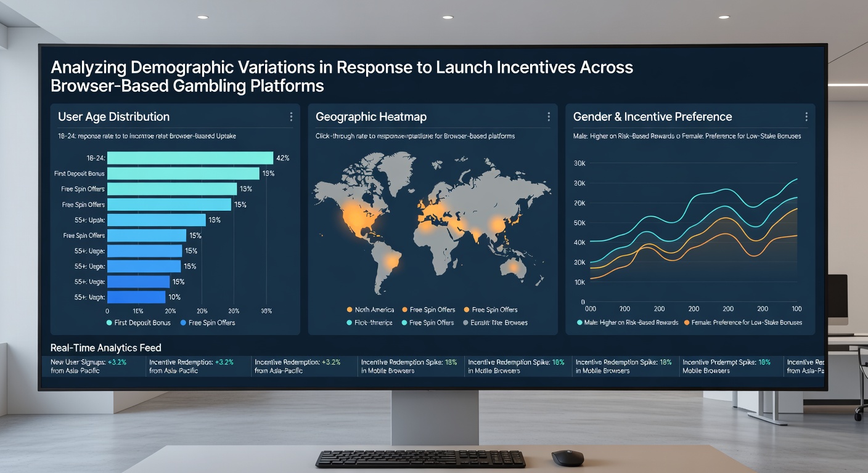
Task: Open Gender & Incentive Preference kebab menu
Action: (806, 116)
